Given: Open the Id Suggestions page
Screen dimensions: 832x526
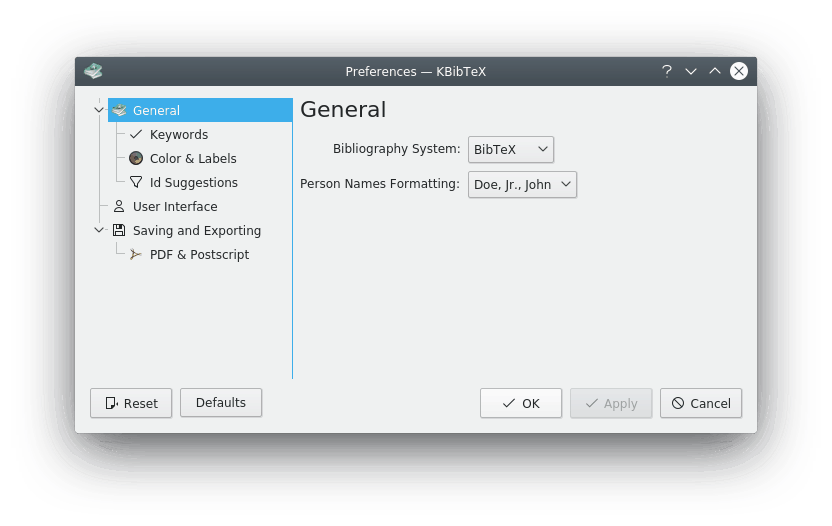Looking at the screenshot, I should [194, 182].
